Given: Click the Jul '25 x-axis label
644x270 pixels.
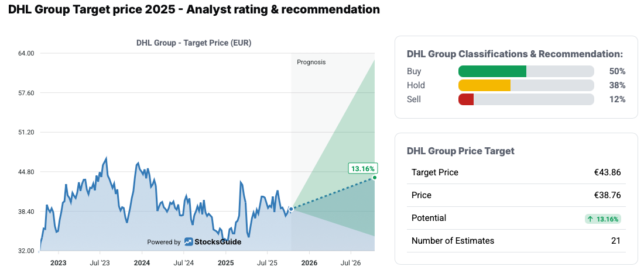Looking at the screenshot, I should 268,263.
